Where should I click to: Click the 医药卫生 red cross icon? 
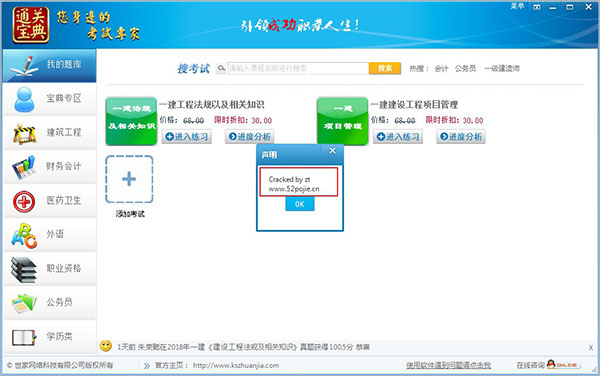click(24, 202)
